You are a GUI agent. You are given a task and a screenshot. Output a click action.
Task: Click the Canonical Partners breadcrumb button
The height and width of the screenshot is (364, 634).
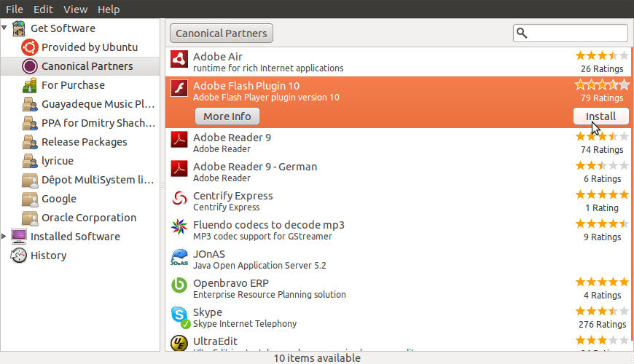pyautogui.click(x=222, y=33)
